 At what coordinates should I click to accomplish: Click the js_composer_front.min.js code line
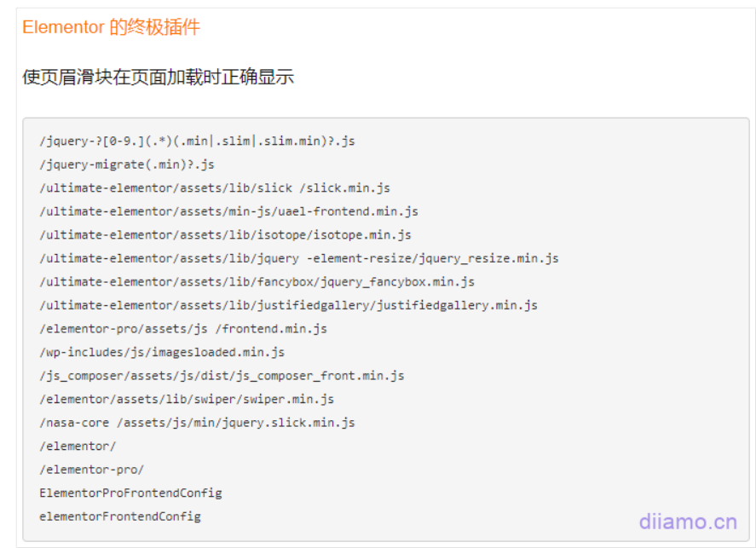tap(222, 376)
